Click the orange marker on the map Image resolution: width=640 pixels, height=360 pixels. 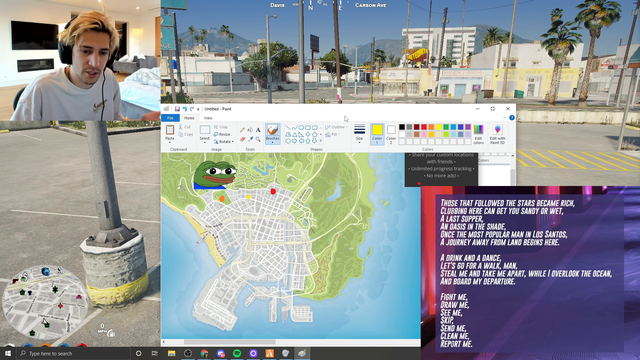click(222, 199)
